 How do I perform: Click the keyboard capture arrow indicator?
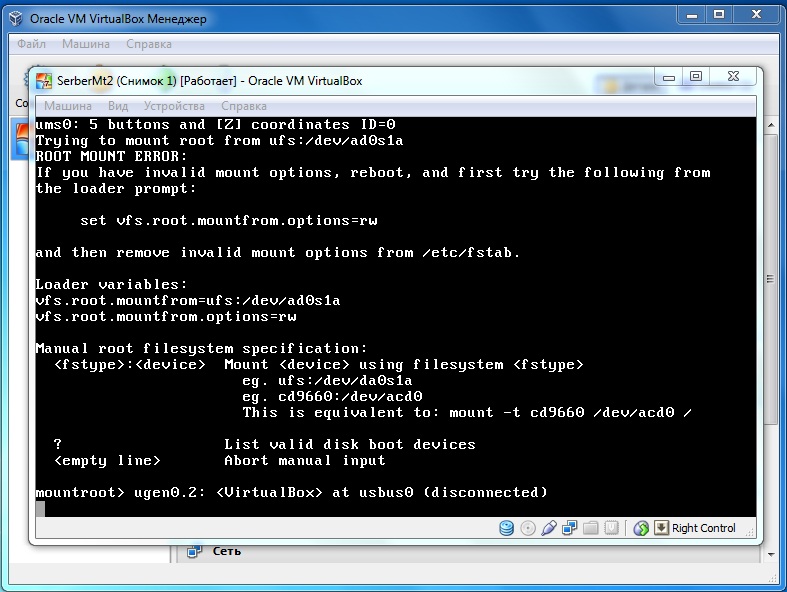660,528
